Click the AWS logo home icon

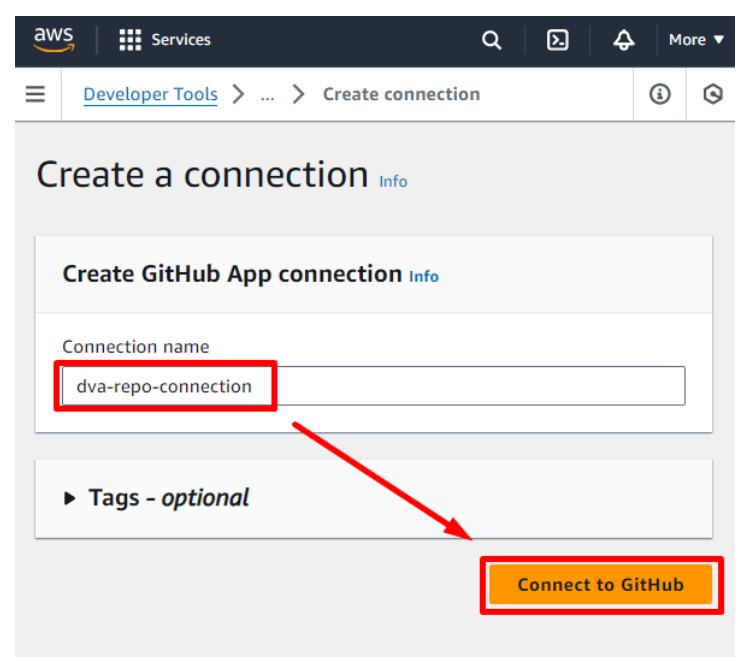coord(54,39)
